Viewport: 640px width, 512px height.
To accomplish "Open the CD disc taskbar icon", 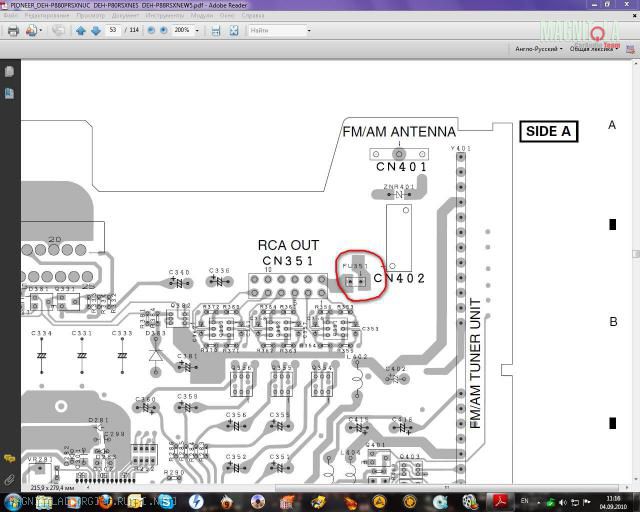I will pyautogui.click(x=440, y=502).
